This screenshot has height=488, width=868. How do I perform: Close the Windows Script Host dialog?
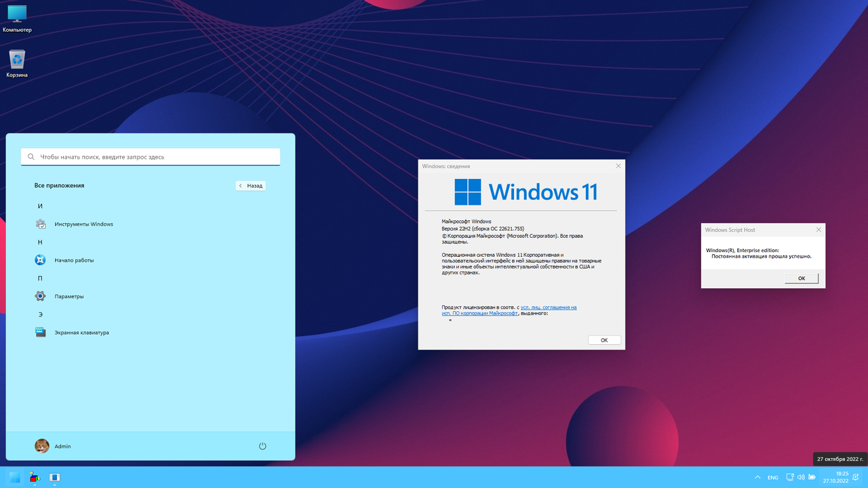818,230
